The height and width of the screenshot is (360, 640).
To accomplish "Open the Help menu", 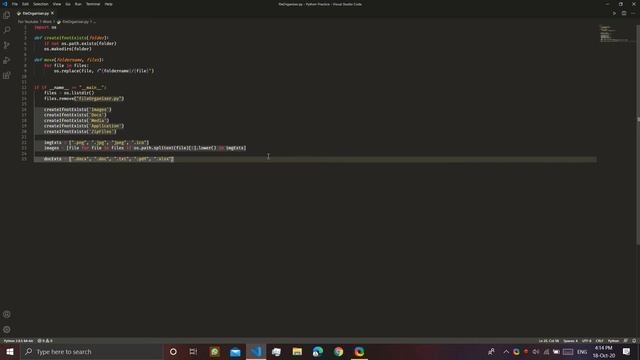I will pos(109,4).
